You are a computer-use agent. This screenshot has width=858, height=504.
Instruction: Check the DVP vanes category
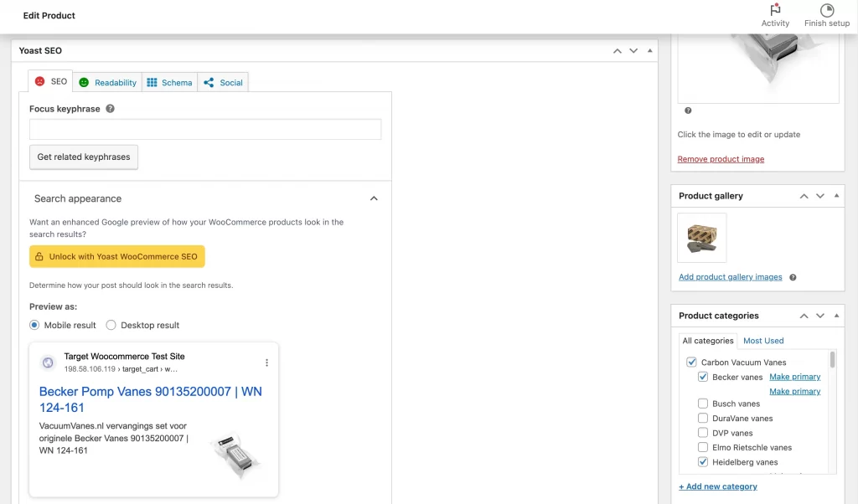[x=703, y=433]
